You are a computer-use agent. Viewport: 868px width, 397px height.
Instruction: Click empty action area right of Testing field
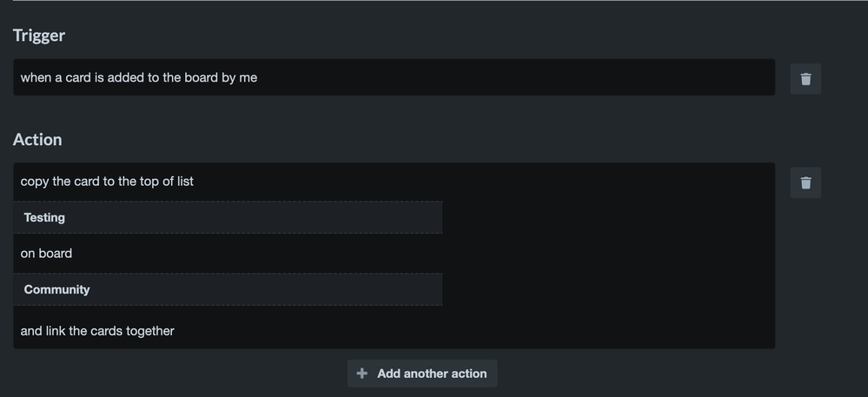point(608,217)
